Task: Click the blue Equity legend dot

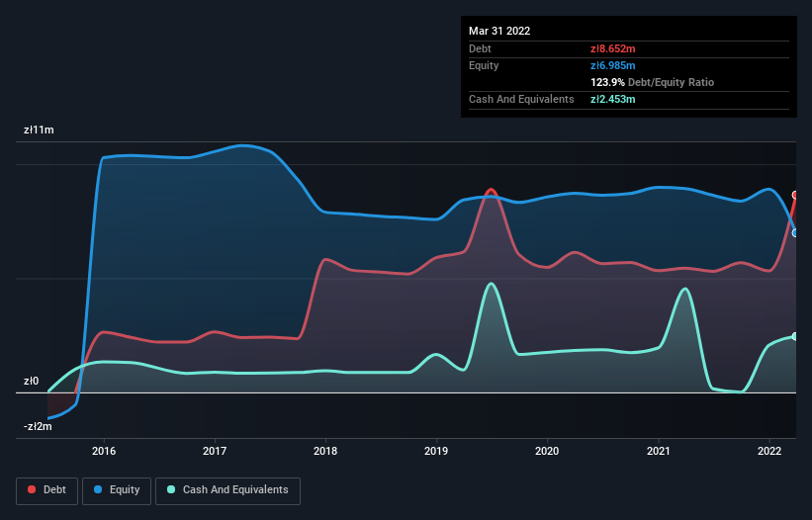Action: pos(98,489)
